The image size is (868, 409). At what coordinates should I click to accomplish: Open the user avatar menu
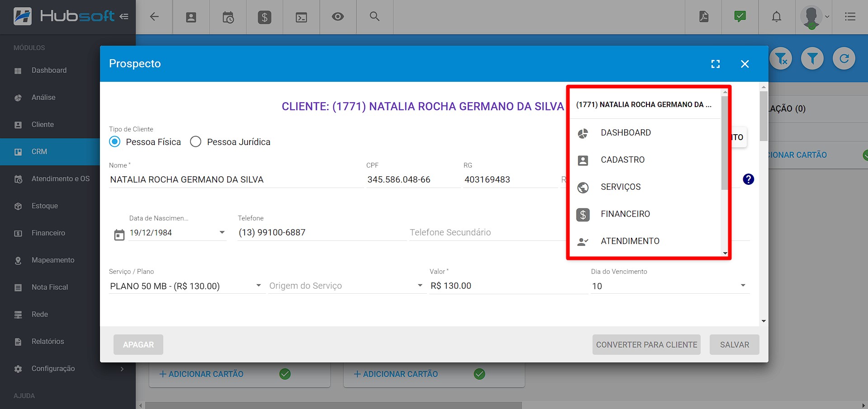[x=814, y=17]
